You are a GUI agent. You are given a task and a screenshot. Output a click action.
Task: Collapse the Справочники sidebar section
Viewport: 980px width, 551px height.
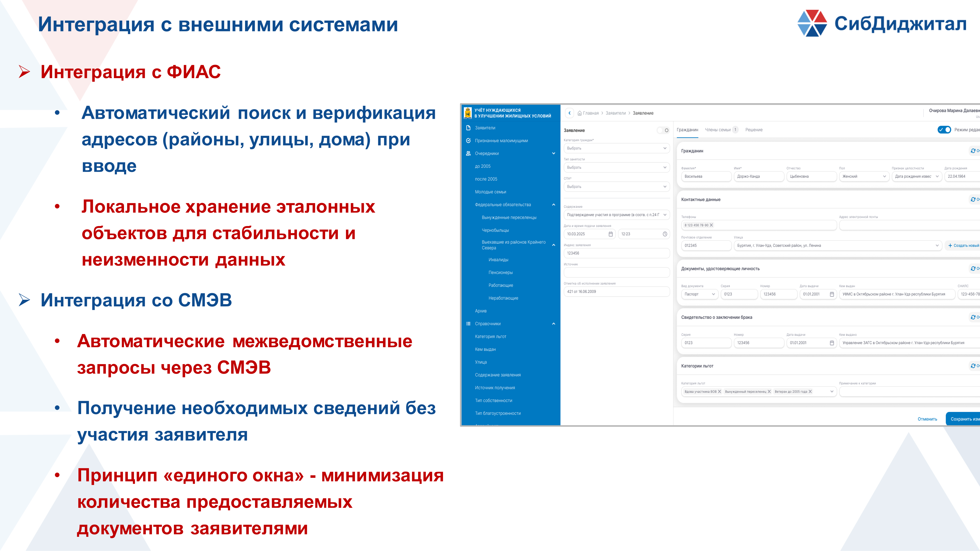click(553, 323)
